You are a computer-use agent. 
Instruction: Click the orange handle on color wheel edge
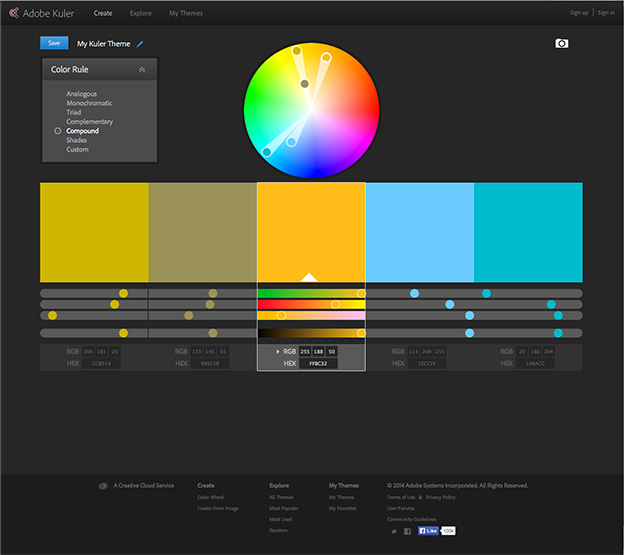click(x=326, y=58)
